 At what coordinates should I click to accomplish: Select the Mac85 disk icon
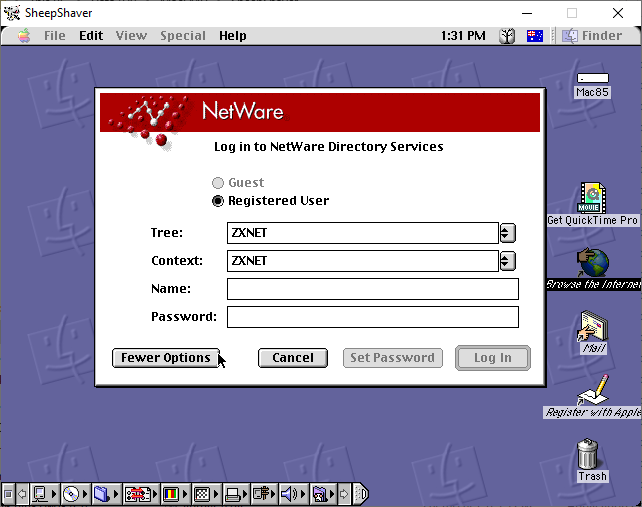tap(592, 85)
